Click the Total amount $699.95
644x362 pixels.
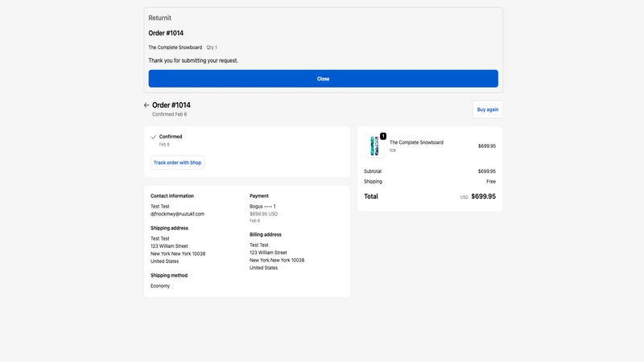484,196
